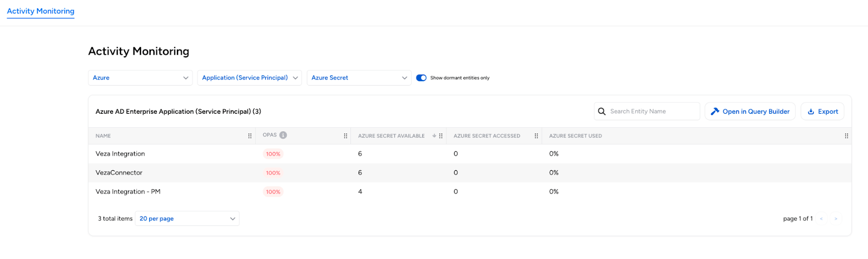The height and width of the screenshot is (259, 868).
Task: Click the 100% OPAS badge for VezaConnector
Action: [273, 173]
